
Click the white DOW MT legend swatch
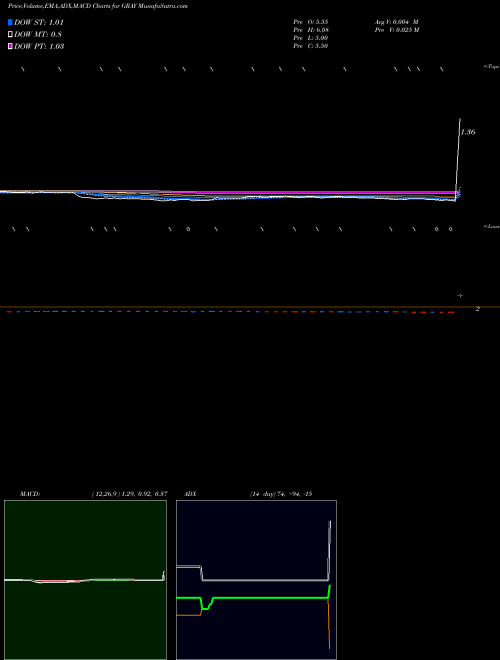click(x=10, y=34)
